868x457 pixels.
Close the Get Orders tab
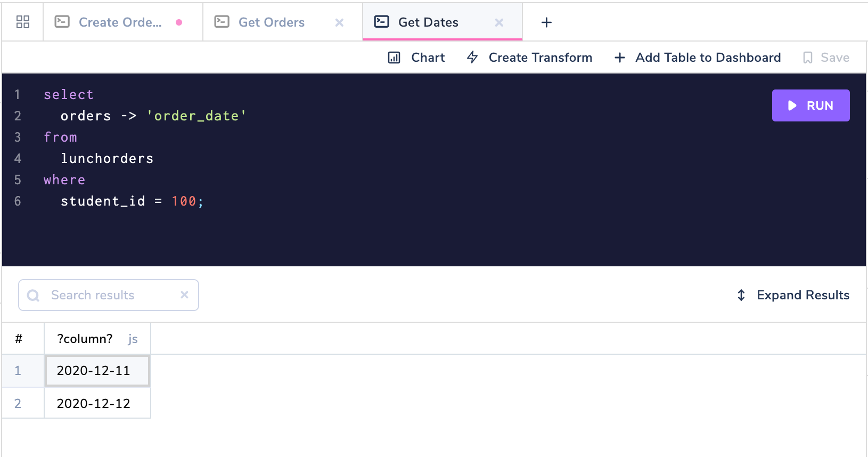(339, 22)
